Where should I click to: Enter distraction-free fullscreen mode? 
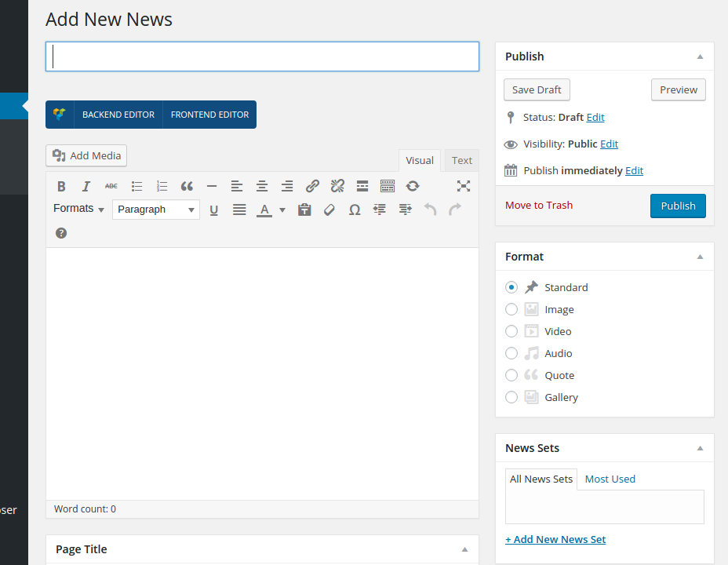(x=464, y=186)
